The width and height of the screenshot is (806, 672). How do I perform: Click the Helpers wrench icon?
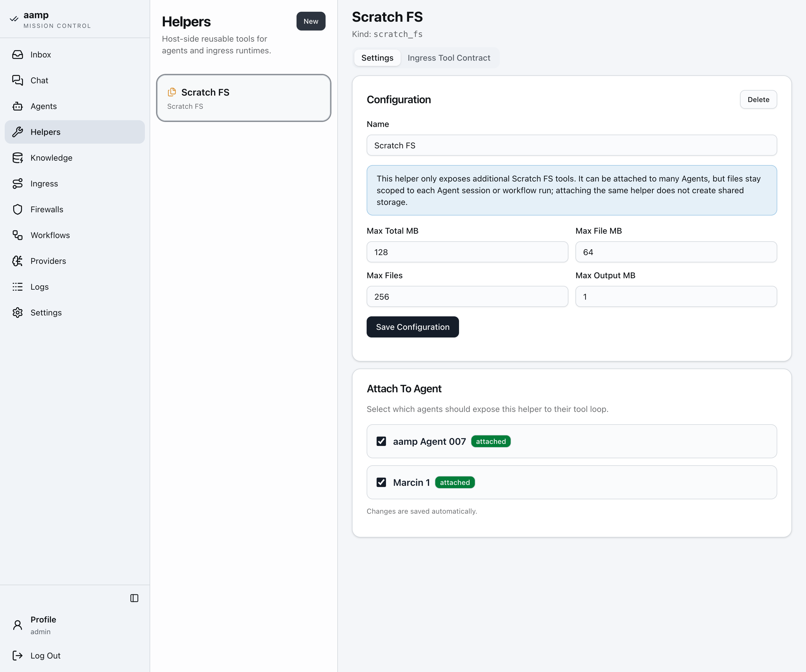click(18, 132)
